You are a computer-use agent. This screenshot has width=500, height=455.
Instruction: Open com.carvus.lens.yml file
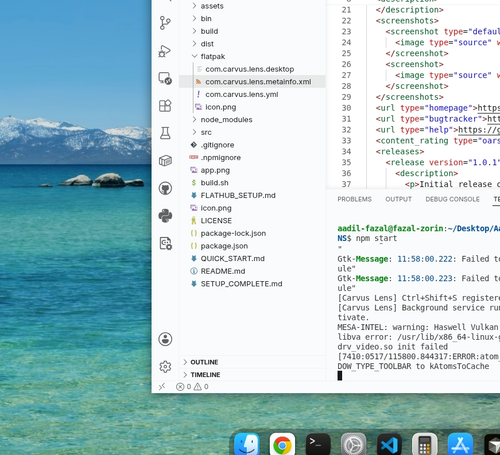(x=252, y=95)
